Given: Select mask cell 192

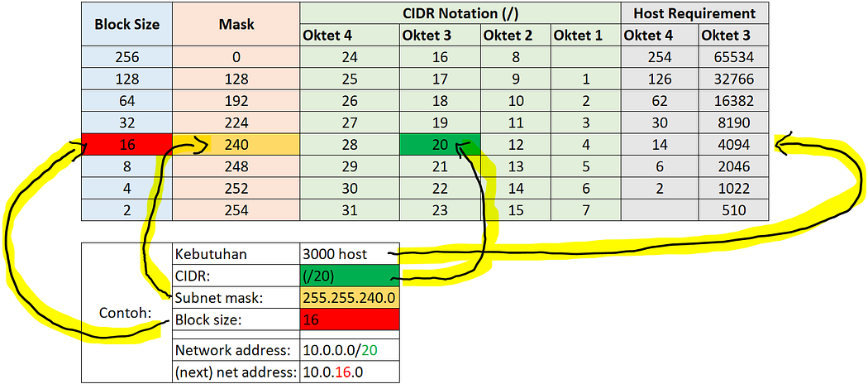Looking at the screenshot, I should 236,101.
